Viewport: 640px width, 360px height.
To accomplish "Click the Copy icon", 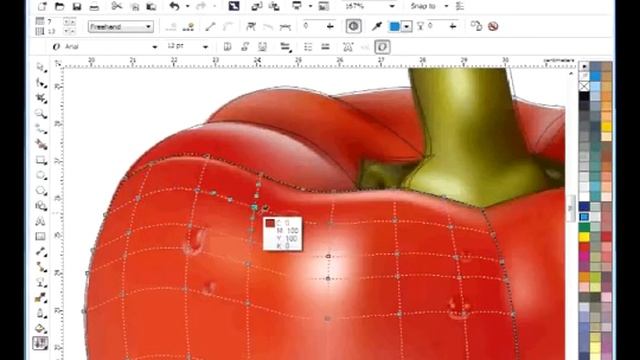I will (135, 6).
